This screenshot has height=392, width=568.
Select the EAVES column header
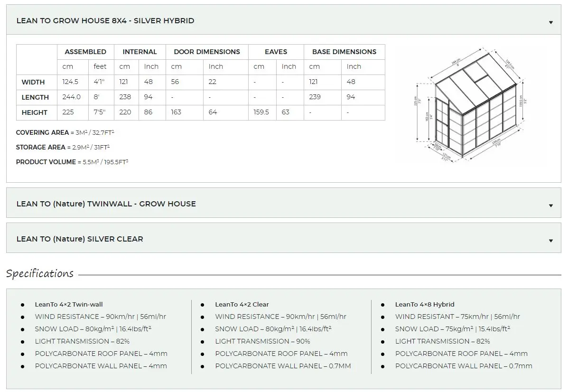point(276,52)
